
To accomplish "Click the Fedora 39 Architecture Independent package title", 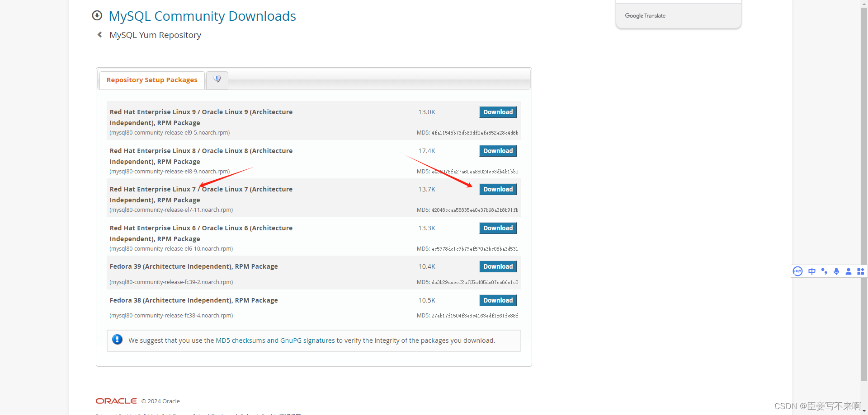I will 194,266.
